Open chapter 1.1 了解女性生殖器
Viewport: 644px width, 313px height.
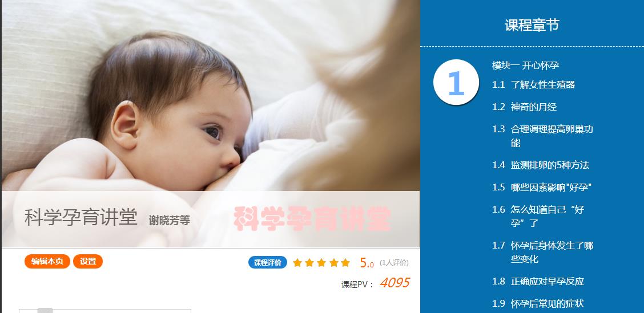click(533, 84)
